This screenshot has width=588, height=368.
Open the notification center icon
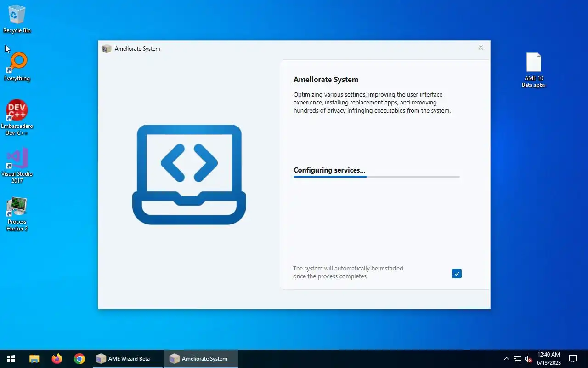573,359
